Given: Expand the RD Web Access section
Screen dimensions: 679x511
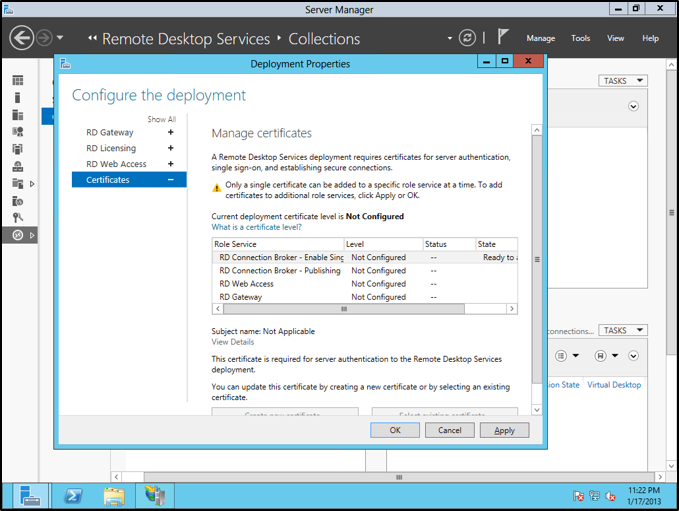Looking at the screenshot, I should pyautogui.click(x=170, y=164).
